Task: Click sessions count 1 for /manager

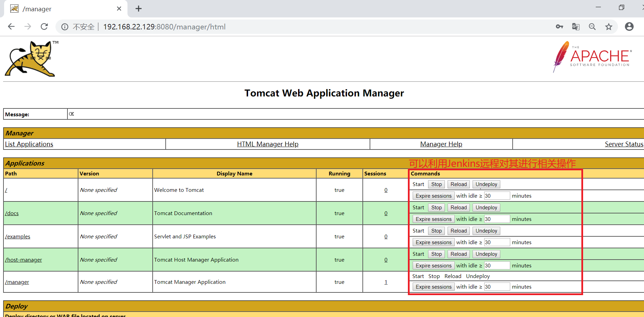Action: click(x=386, y=282)
